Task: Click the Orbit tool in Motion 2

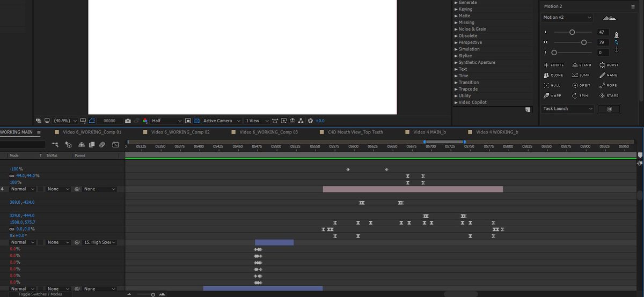Action: click(x=582, y=85)
